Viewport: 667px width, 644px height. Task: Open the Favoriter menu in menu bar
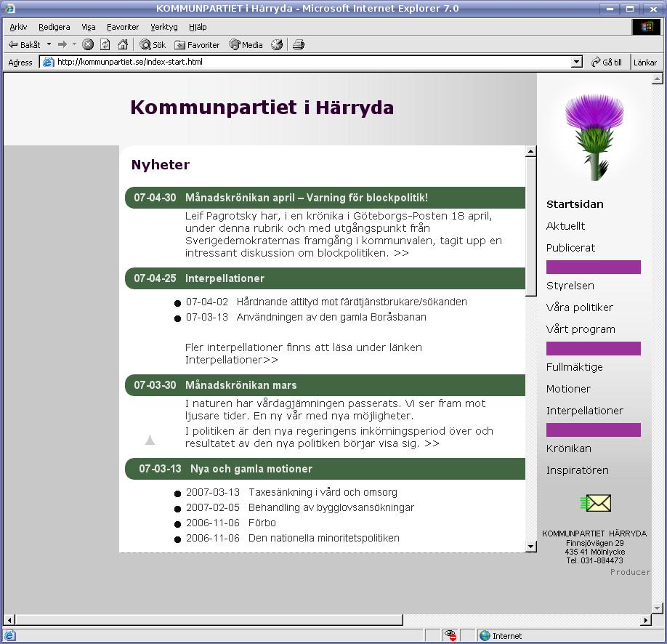[123, 27]
